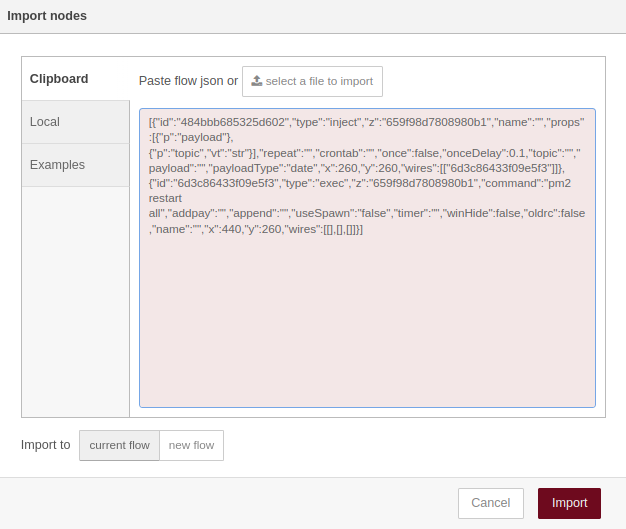The image size is (626, 529).
Task: Click the empty sidebar area below Examples
Action: point(75,300)
